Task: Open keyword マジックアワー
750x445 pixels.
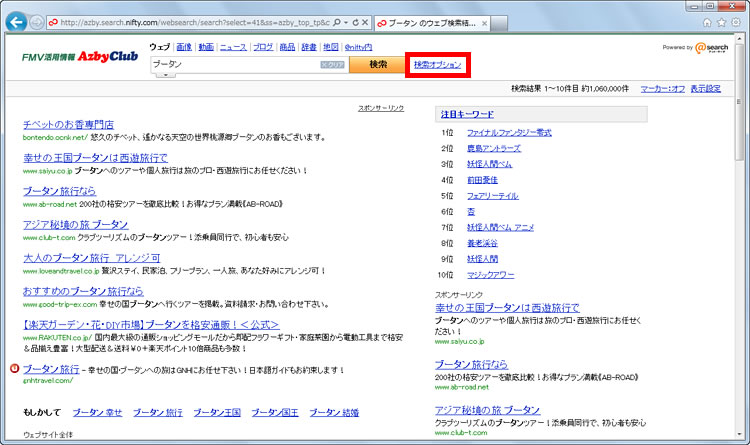Action: coord(491,275)
